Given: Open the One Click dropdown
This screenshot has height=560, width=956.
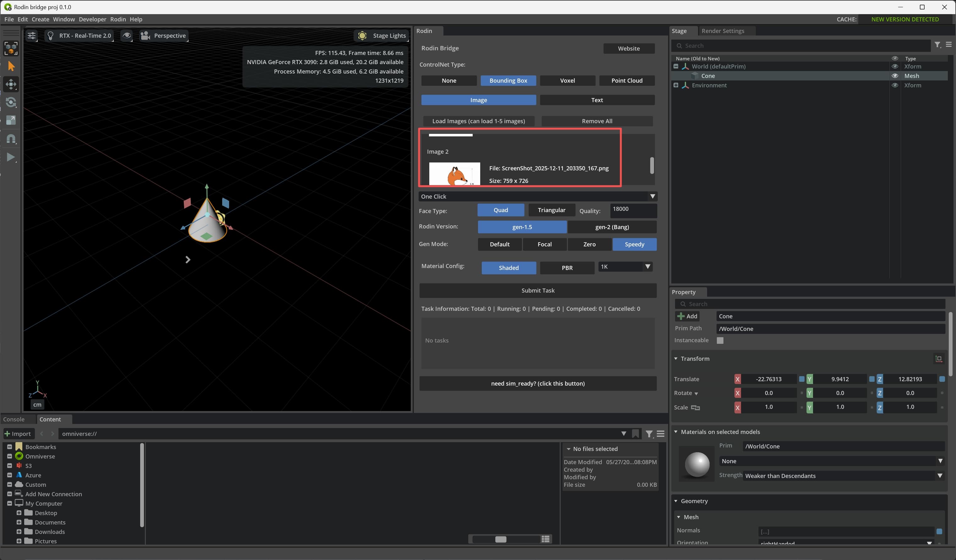Looking at the screenshot, I should pyautogui.click(x=538, y=196).
